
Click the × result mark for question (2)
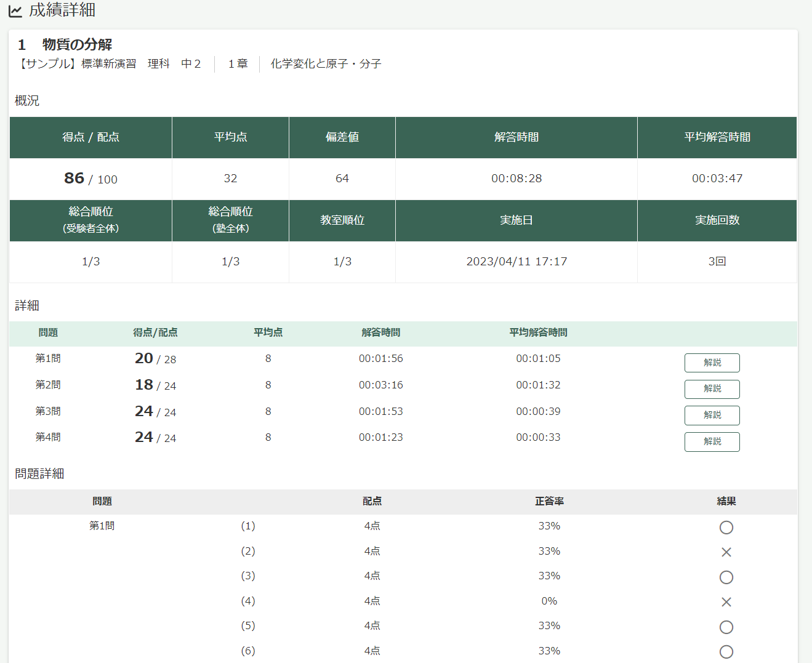[726, 552]
